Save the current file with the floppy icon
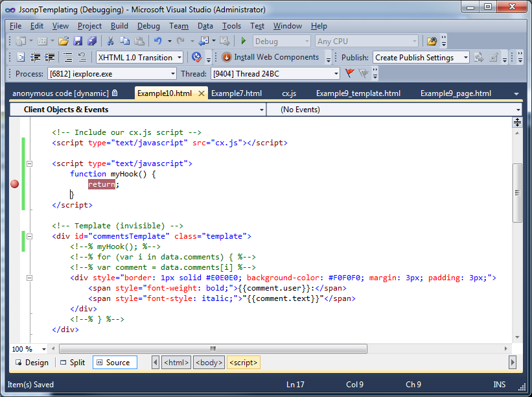The image size is (532, 397). [78, 41]
